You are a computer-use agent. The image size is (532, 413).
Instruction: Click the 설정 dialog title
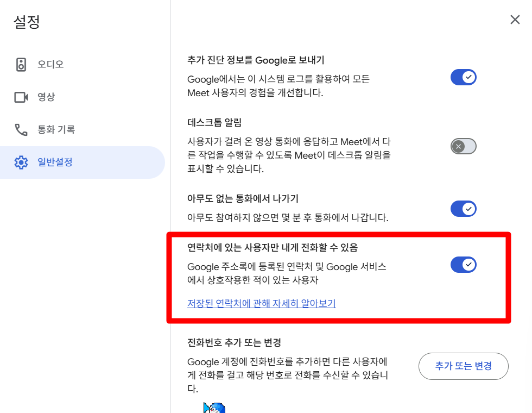coord(27,22)
